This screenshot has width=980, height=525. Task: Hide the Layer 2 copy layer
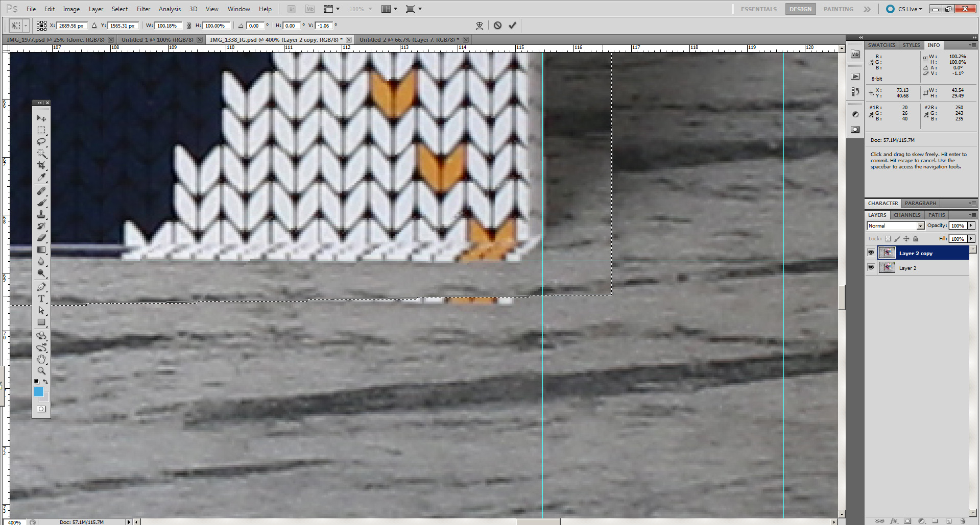tap(871, 253)
